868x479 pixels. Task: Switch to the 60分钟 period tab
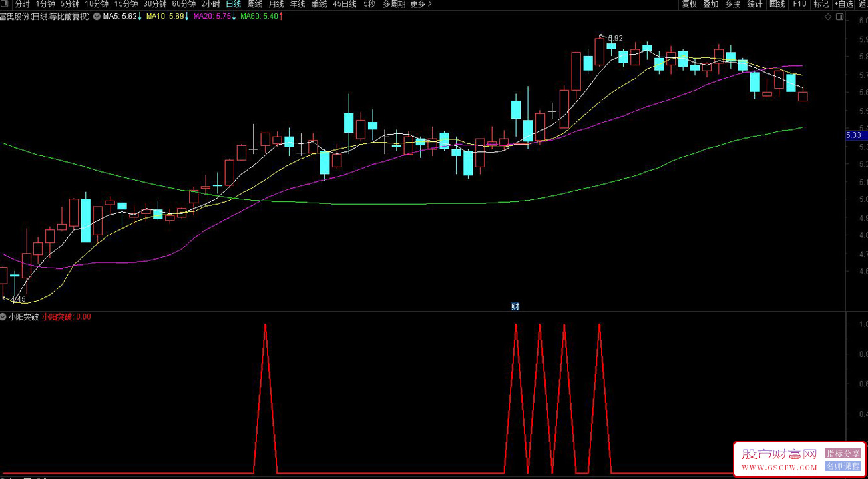pyautogui.click(x=184, y=4)
